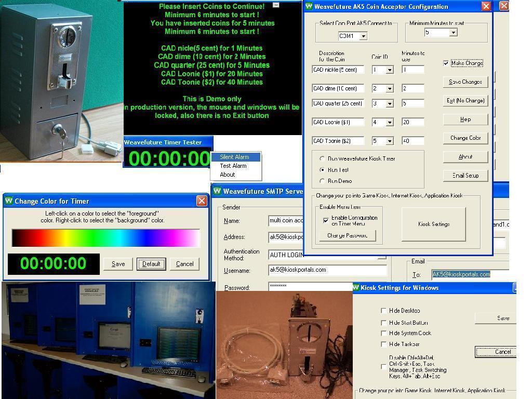Click the SMTP Username field
The height and width of the screenshot is (399, 532).
tap(327, 270)
